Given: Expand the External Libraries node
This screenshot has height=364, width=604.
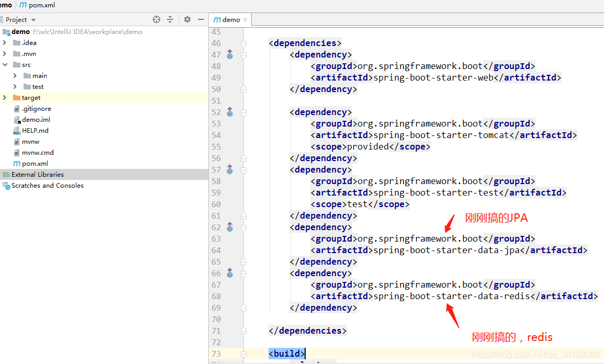Looking at the screenshot, I should [x=4, y=174].
